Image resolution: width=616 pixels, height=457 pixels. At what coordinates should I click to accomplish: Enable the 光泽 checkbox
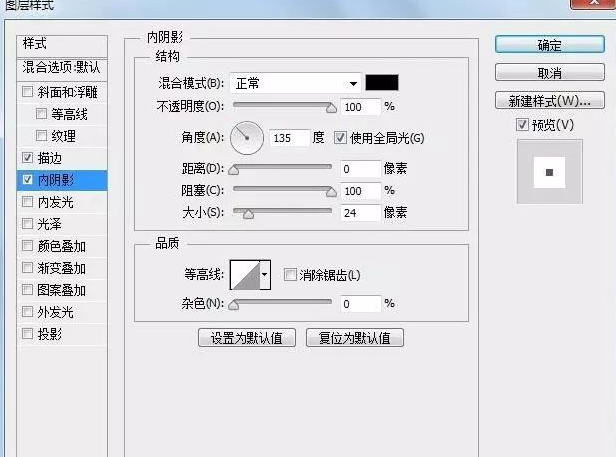(28, 224)
